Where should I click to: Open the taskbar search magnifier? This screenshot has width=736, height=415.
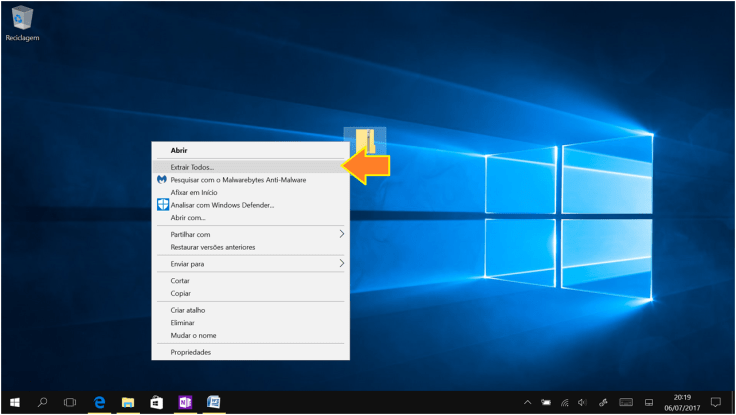[43, 402]
